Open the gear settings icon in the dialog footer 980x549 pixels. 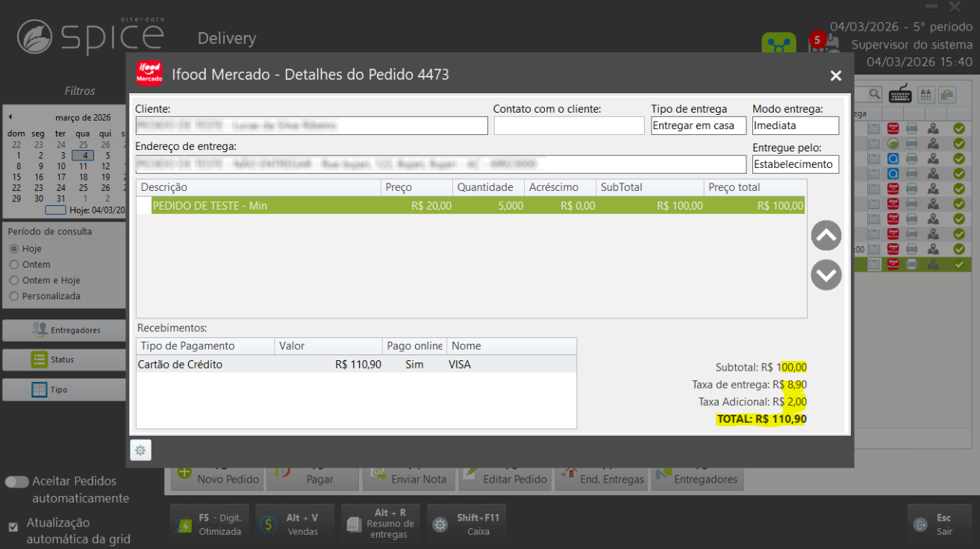point(140,451)
